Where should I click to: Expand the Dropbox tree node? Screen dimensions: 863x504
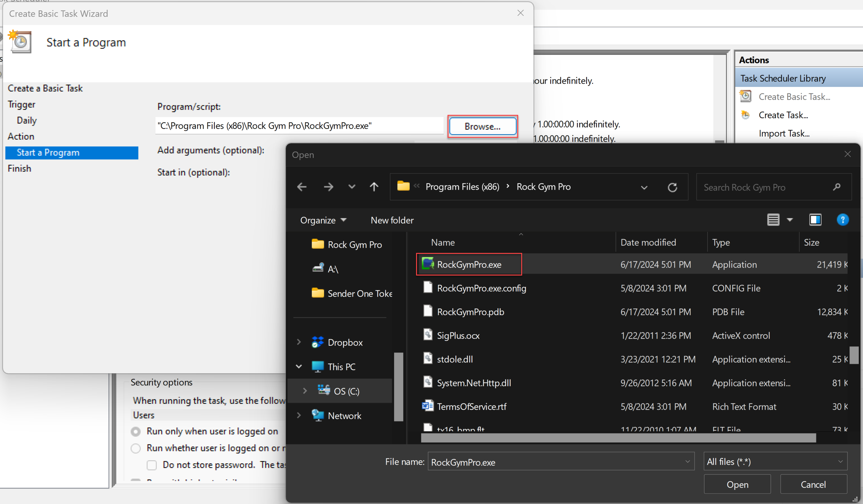pos(299,342)
